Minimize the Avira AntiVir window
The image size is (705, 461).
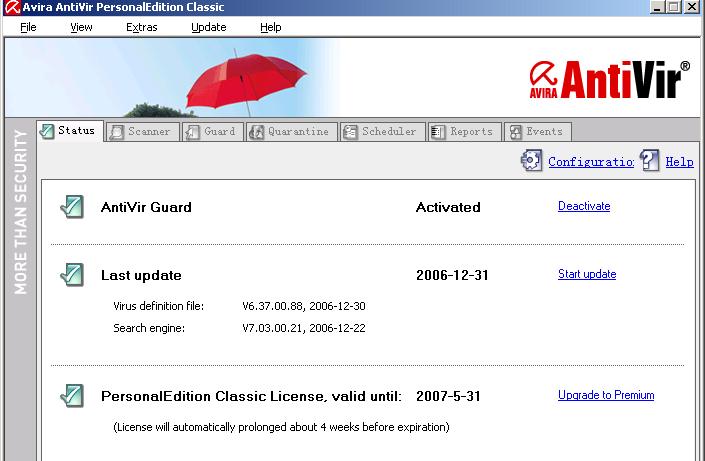[x=657, y=7]
